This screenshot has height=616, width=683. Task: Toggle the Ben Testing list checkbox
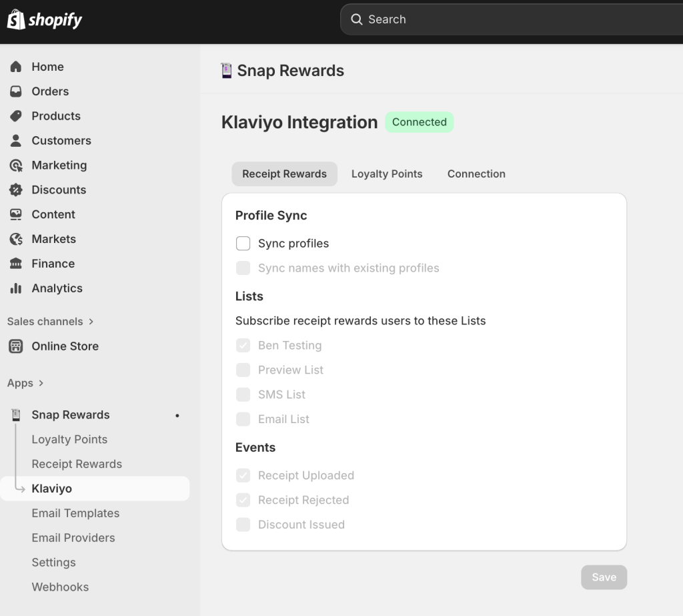click(x=243, y=346)
